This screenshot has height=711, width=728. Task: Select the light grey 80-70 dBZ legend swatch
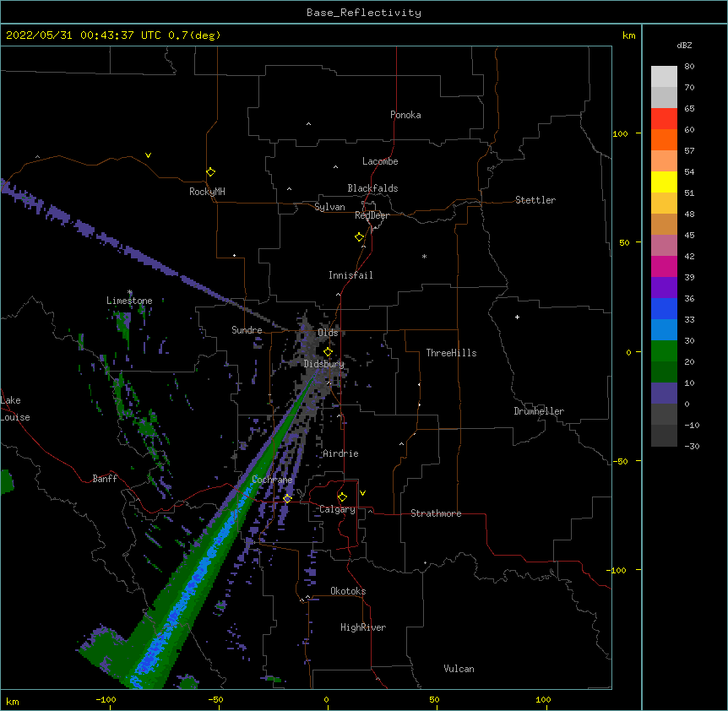pos(664,77)
